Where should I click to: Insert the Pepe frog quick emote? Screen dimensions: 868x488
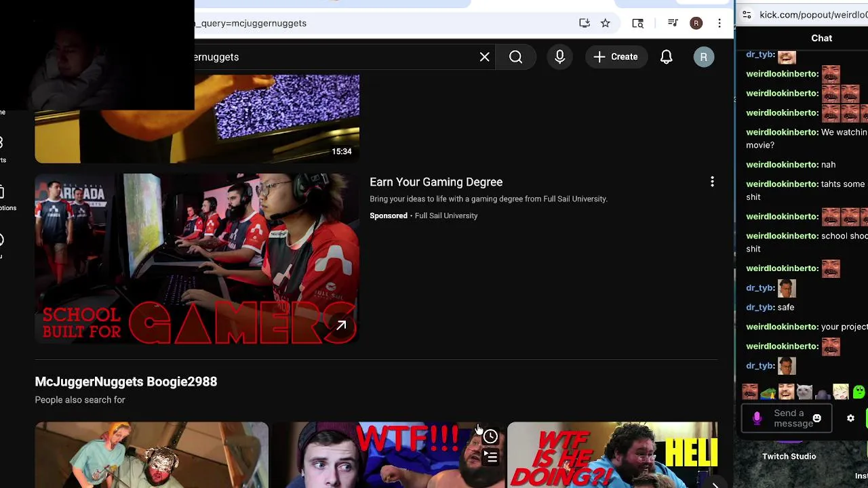click(x=768, y=392)
